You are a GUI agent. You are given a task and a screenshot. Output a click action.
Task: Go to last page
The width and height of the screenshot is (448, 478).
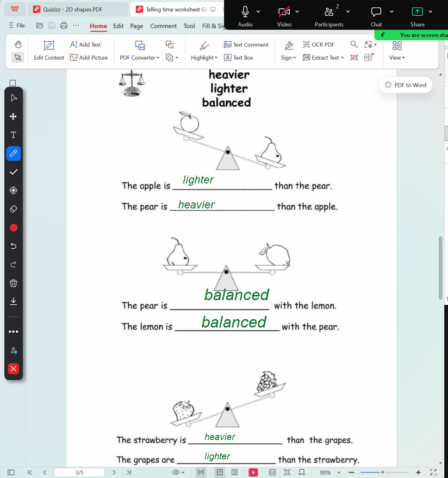pyautogui.click(x=129, y=472)
